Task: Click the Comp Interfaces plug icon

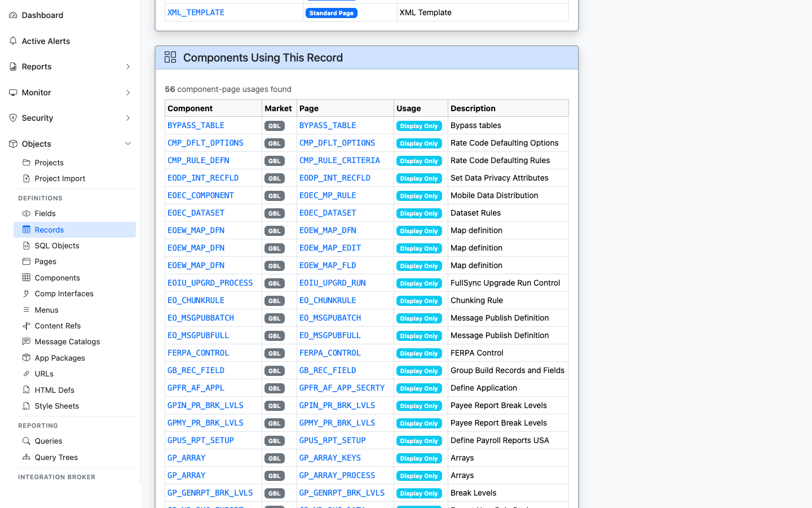Action: pyautogui.click(x=27, y=294)
